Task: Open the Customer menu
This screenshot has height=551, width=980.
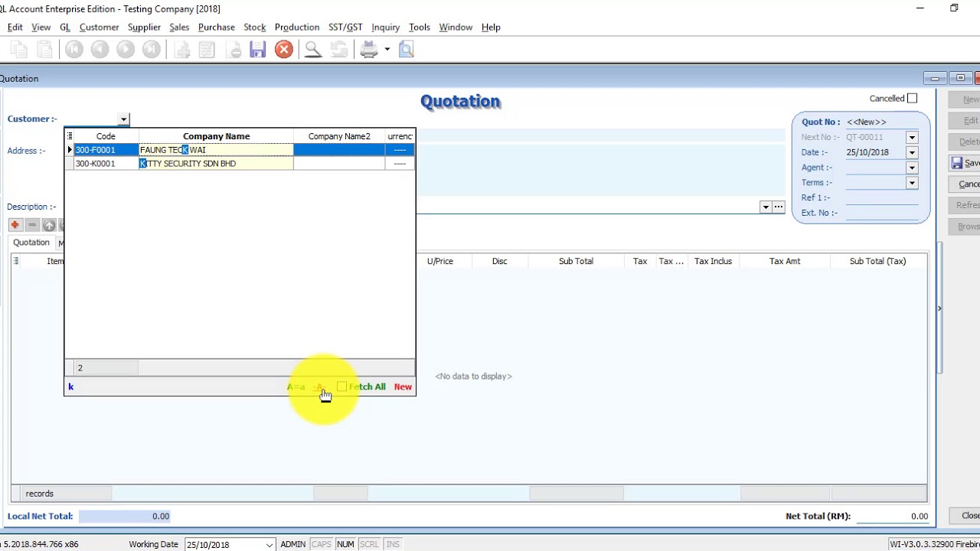Action: click(x=99, y=27)
